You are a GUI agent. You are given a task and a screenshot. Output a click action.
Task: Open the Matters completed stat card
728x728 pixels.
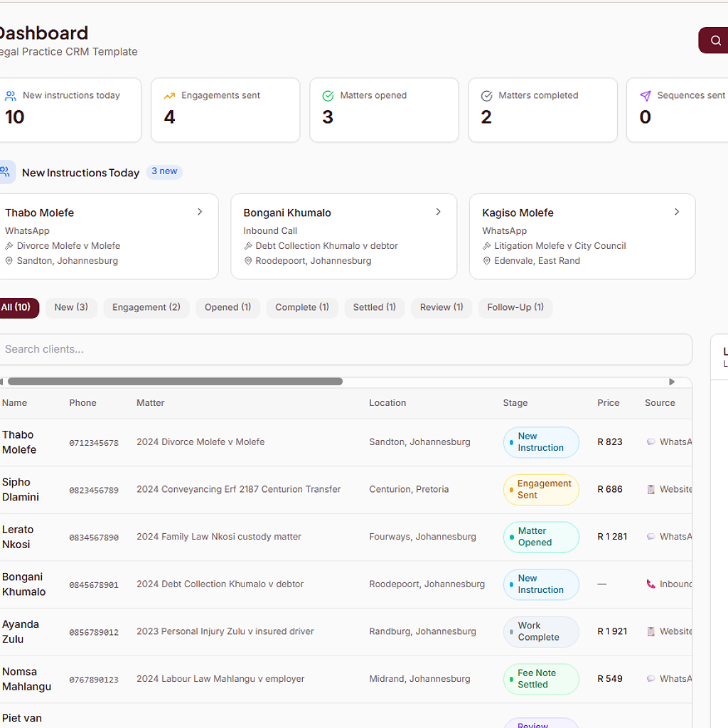click(543, 110)
